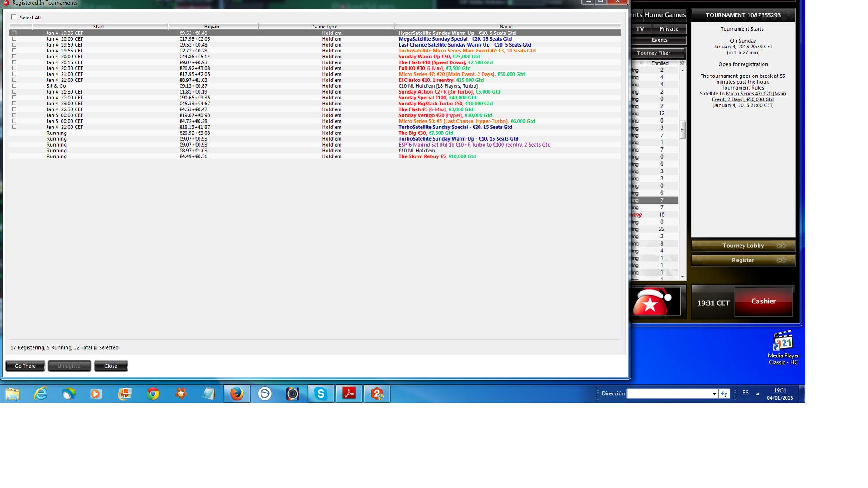The width and height of the screenshot is (868, 488).
Task: Open Windows Explorer from the taskbar
Action: (13, 394)
